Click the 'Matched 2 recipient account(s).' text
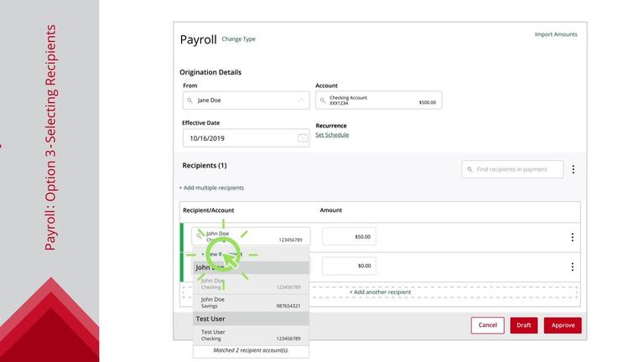 coord(251,350)
